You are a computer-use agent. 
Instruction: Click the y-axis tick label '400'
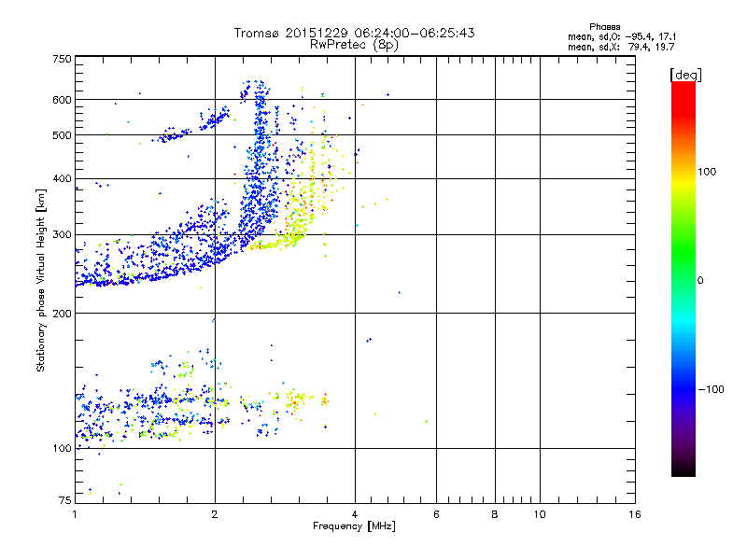(x=62, y=179)
